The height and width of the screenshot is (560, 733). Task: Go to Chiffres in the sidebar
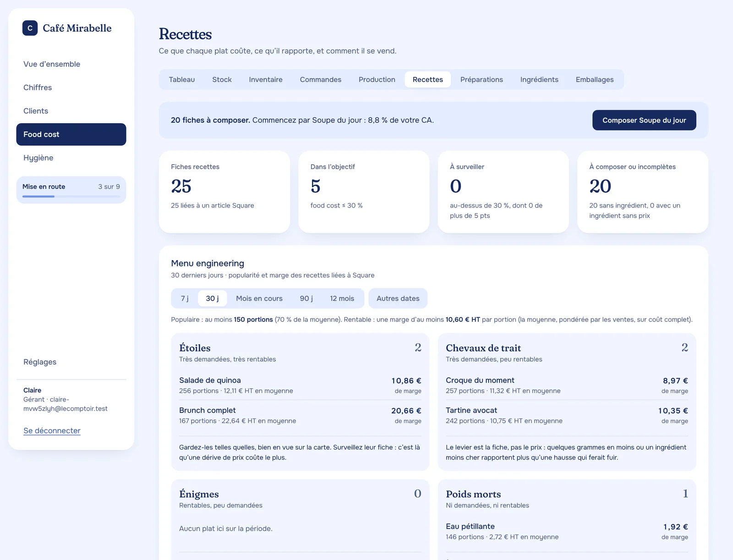coord(71,88)
